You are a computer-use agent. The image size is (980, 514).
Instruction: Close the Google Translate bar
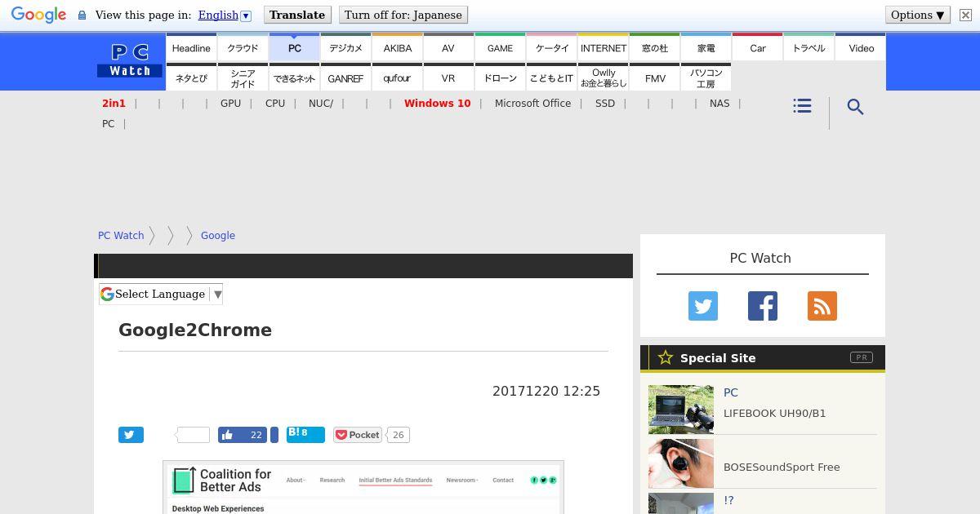[965, 15]
